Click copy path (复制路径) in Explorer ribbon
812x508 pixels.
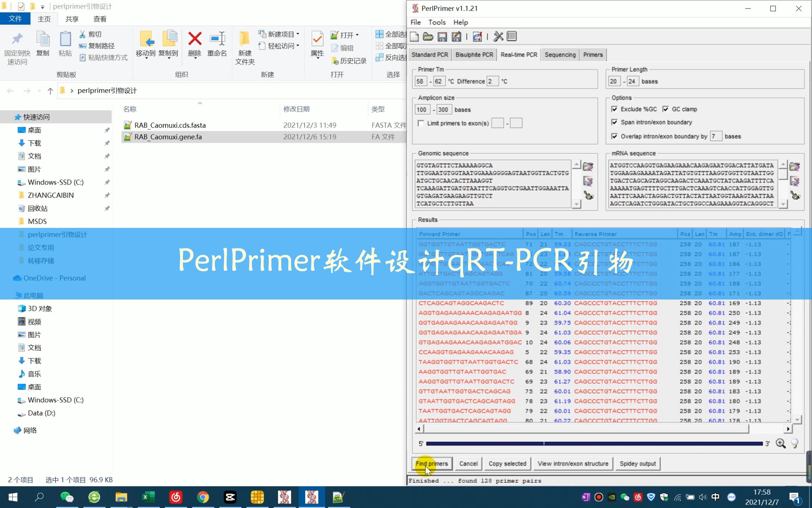(x=97, y=46)
